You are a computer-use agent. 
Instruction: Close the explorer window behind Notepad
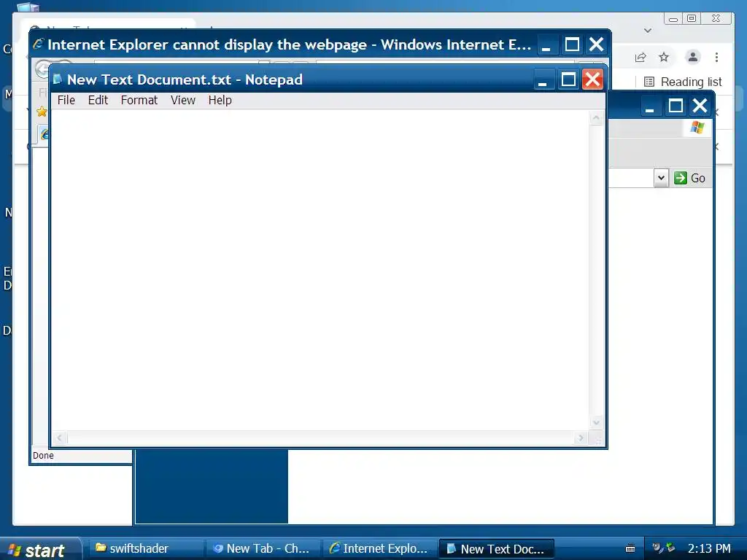(x=700, y=105)
